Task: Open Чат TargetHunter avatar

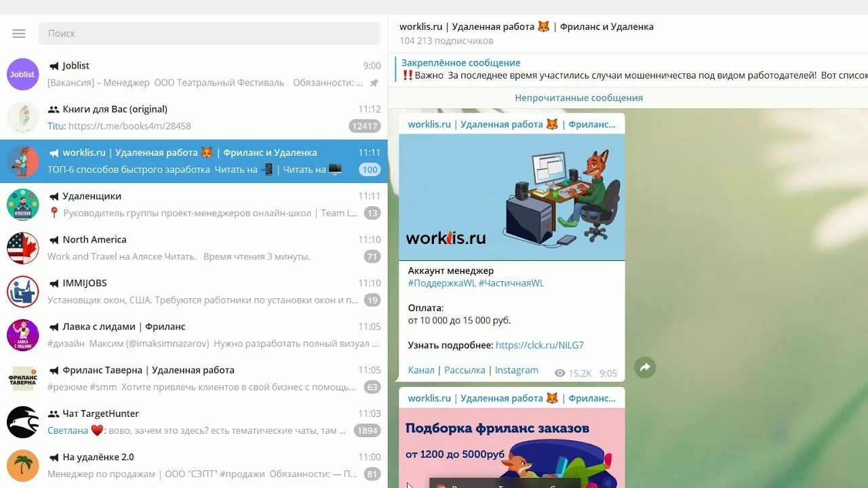Action: (x=23, y=422)
